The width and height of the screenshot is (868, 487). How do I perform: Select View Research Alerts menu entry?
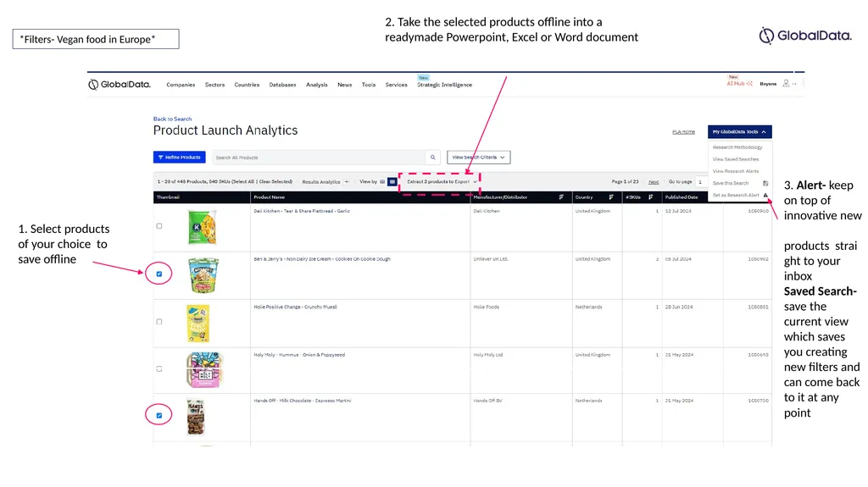pos(736,171)
